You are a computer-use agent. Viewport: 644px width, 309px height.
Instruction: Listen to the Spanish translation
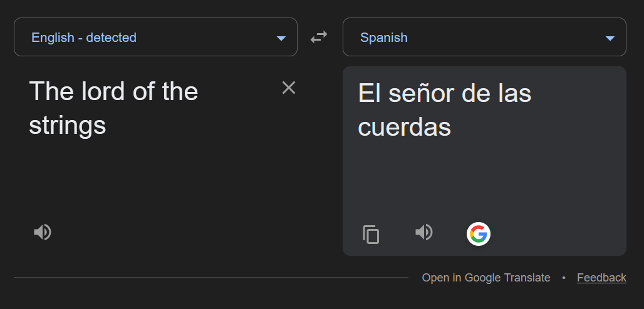424,233
